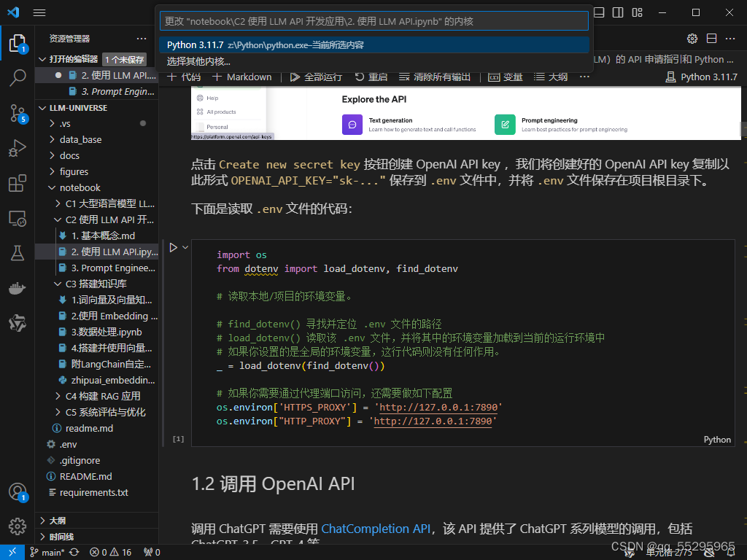
Task: Run All cells in the notebook
Action: tap(315, 77)
